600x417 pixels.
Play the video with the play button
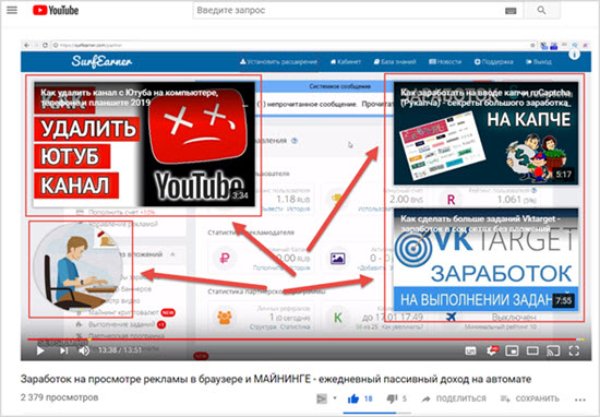pyautogui.click(x=40, y=350)
